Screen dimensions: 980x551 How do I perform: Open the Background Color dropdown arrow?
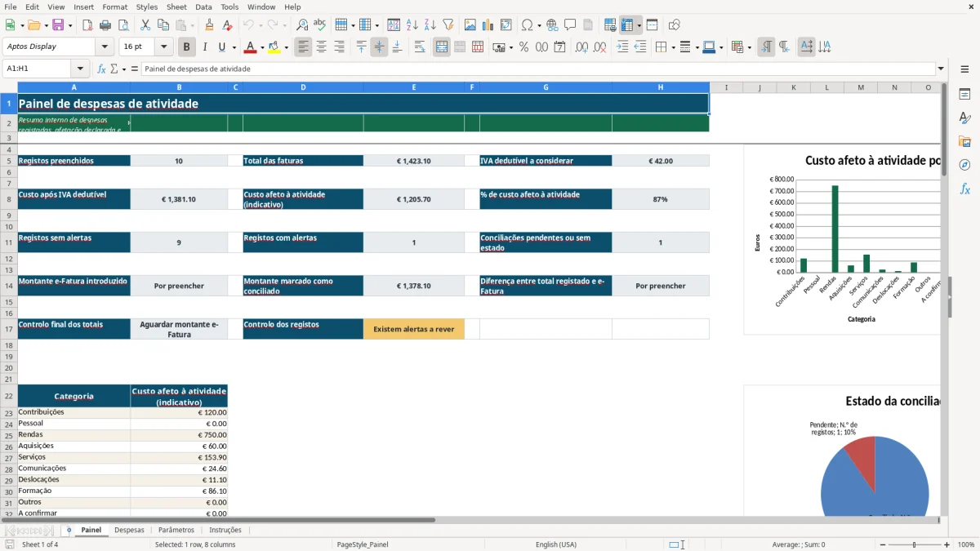click(x=286, y=47)
